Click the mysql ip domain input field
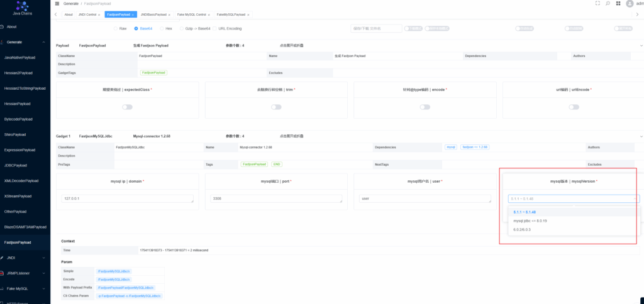The height and width of the screenshot is (304, 644). 127,198
